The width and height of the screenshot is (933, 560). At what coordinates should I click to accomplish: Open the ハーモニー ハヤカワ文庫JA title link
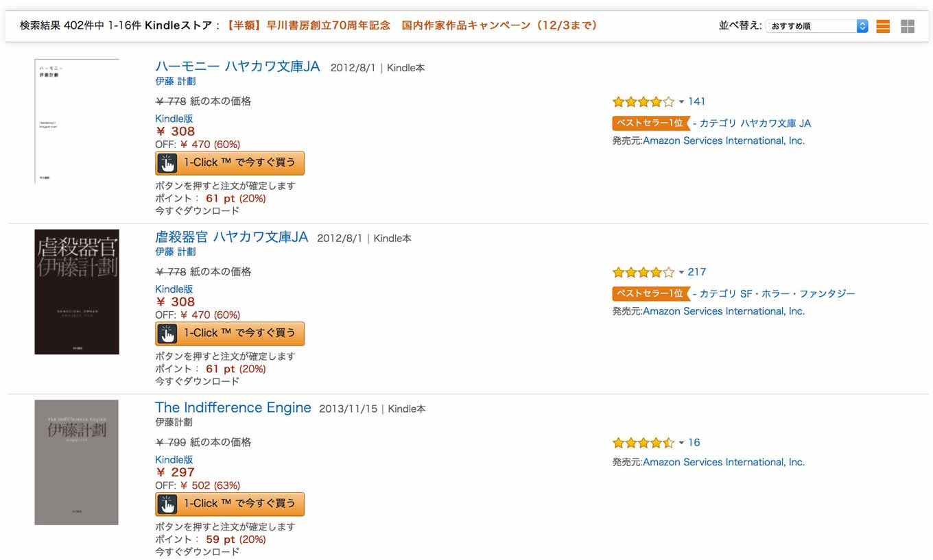(x=237, y=66)
